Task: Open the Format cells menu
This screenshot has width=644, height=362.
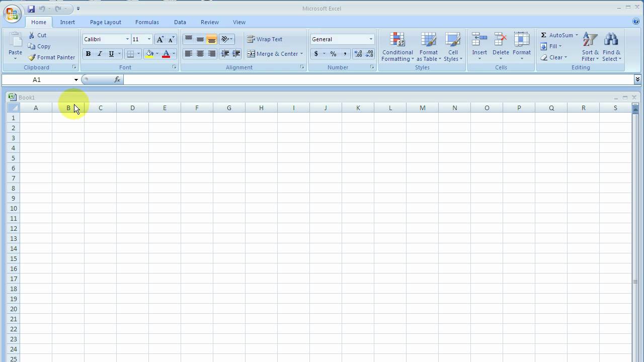Action: 522,47
